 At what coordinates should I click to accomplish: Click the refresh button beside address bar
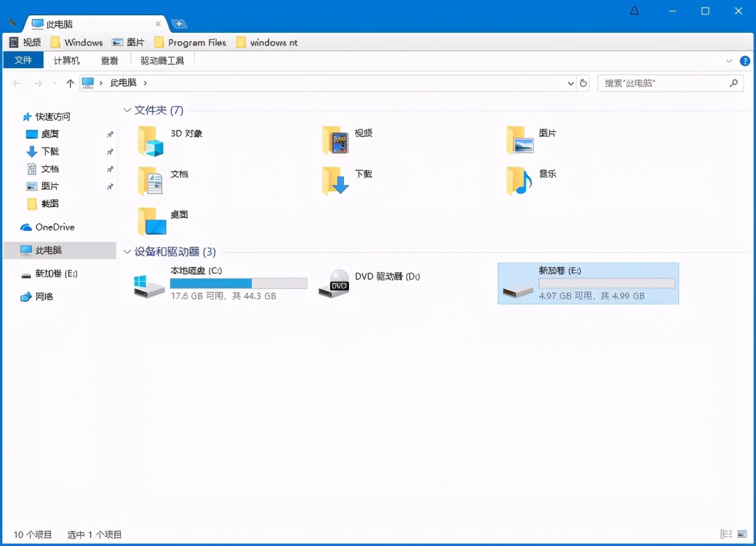click(583, 83)
